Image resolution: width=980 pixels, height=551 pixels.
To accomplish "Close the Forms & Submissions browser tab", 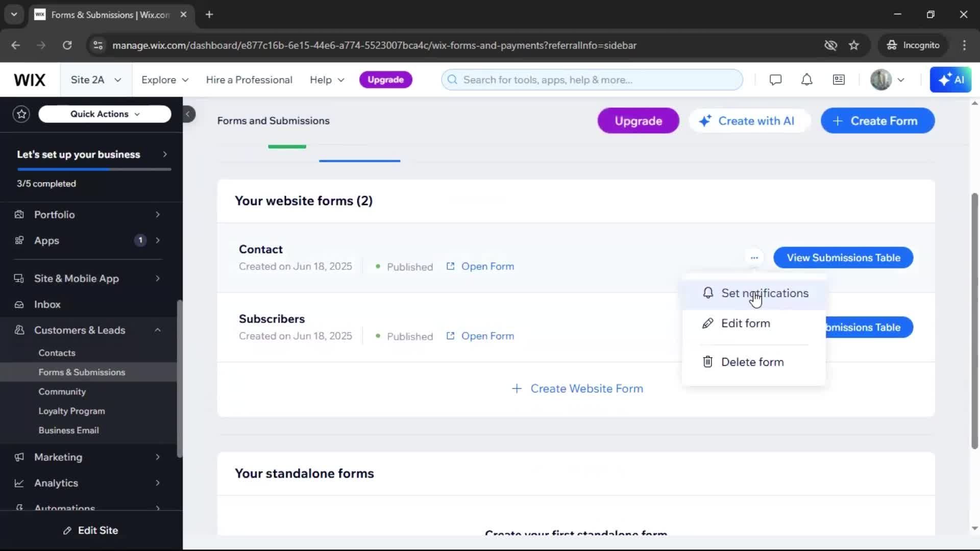I will pyautogui.click(x=183, y=15).
